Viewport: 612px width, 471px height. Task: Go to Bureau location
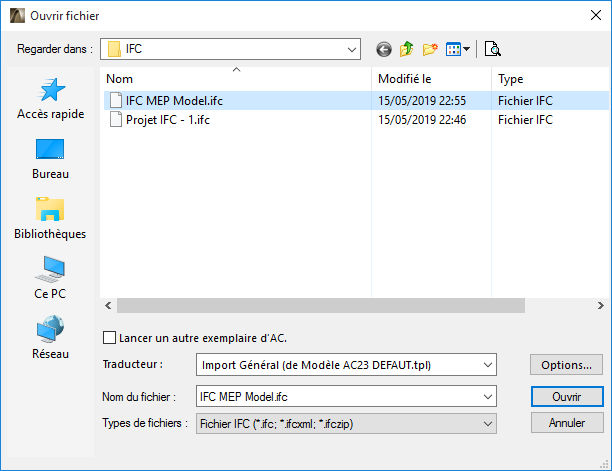[x=50, y=159]
